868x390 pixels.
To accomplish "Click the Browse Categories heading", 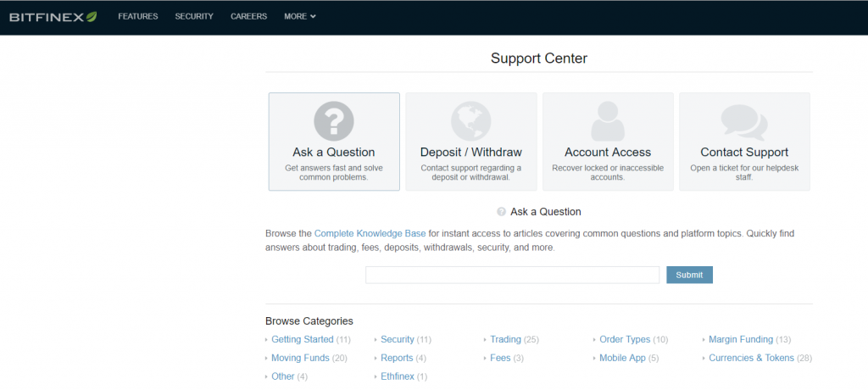I will pyautogui.click(x=309, y=321).
